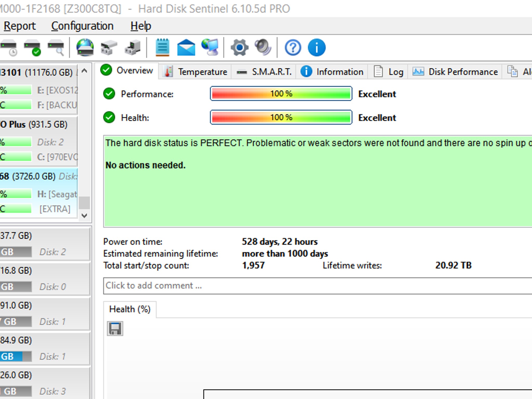Click the disk with green check icon
Viewport: 532px width, 399px height.
(32, 48)
